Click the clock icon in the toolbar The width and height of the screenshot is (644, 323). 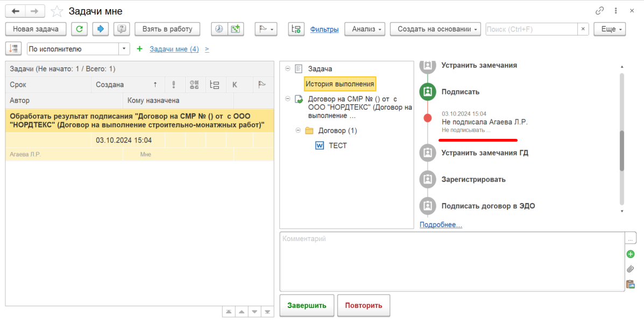[x=220, y=29]
